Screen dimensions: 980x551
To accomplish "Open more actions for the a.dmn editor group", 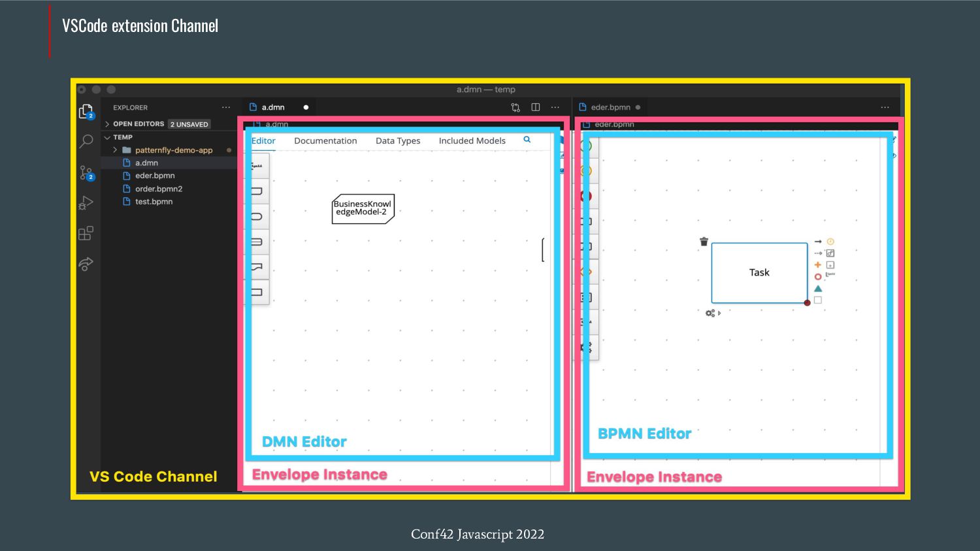I will tap(555, 107).
